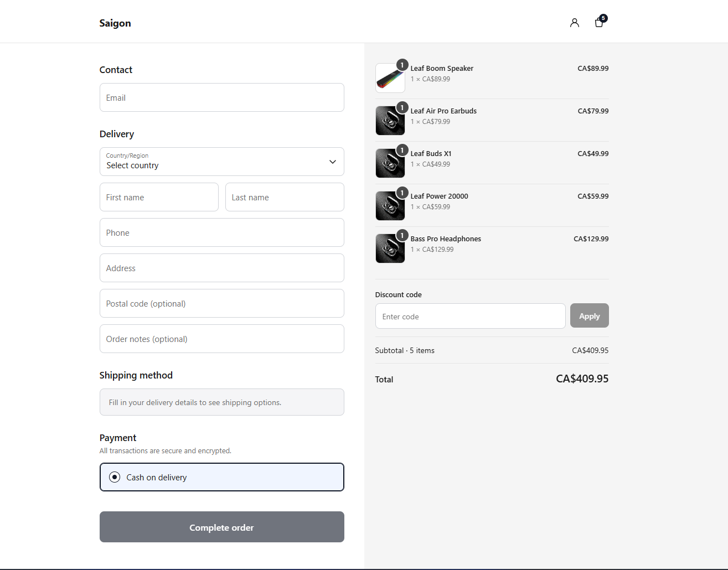Open Leaf Buds X1 thumbnail
The height and width of the screenshot is (570, 728).
point(390,163)
